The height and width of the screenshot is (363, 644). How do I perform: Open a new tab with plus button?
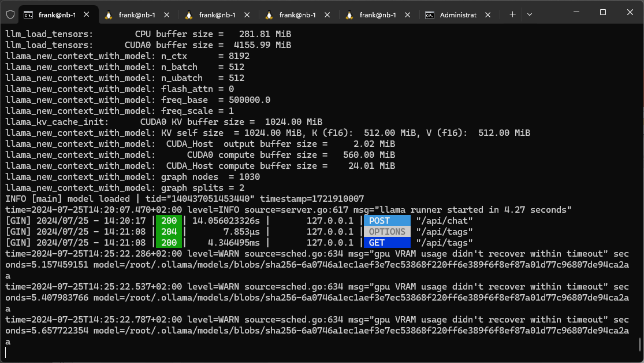pos(512,14)
